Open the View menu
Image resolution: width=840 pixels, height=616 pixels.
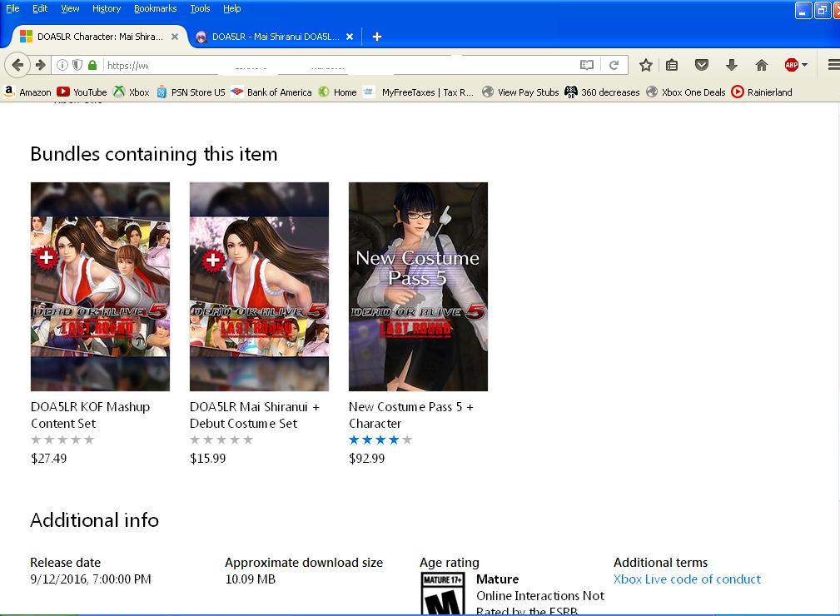70,8
